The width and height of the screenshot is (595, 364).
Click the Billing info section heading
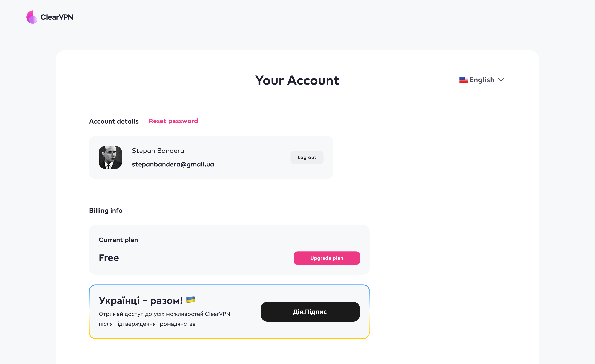pos(106,211)
